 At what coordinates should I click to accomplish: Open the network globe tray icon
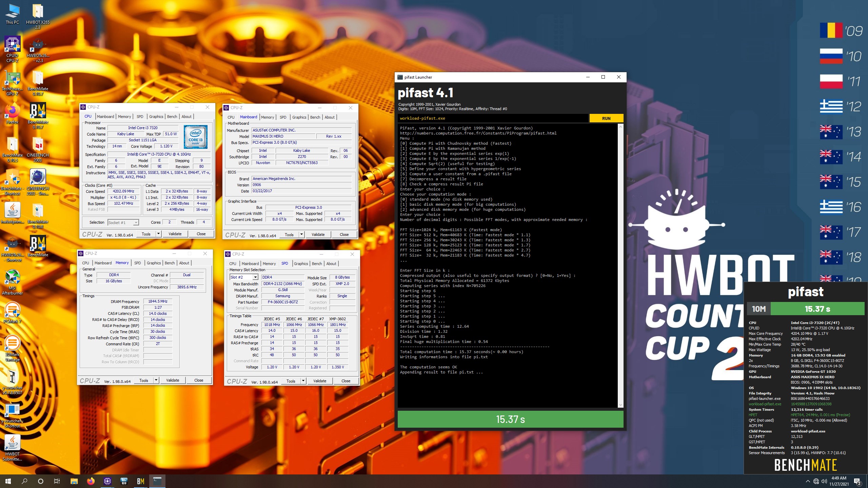click(816, 481)
